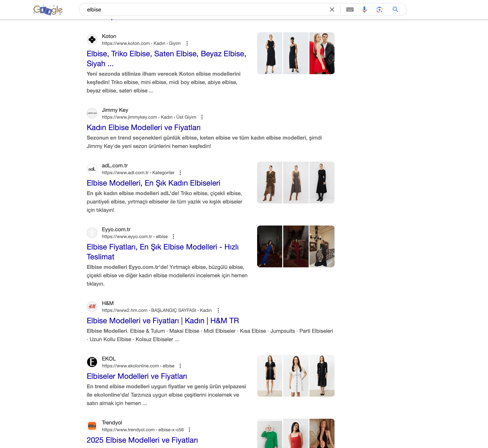The image size is (488, 448).
Task: Click the EKOL black E favicon
Action: 92,362
